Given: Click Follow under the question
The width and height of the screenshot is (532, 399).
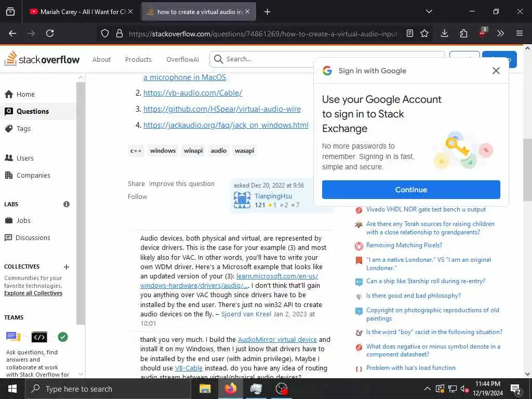Looking at the screenshot, I should coord(137,197).
